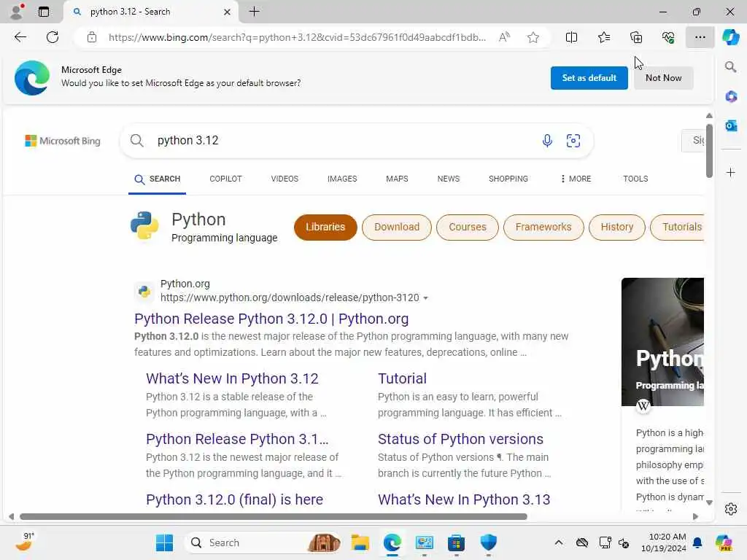Open Outlook sidebar icon
747x560 pixels.
(x=731, y=125)
